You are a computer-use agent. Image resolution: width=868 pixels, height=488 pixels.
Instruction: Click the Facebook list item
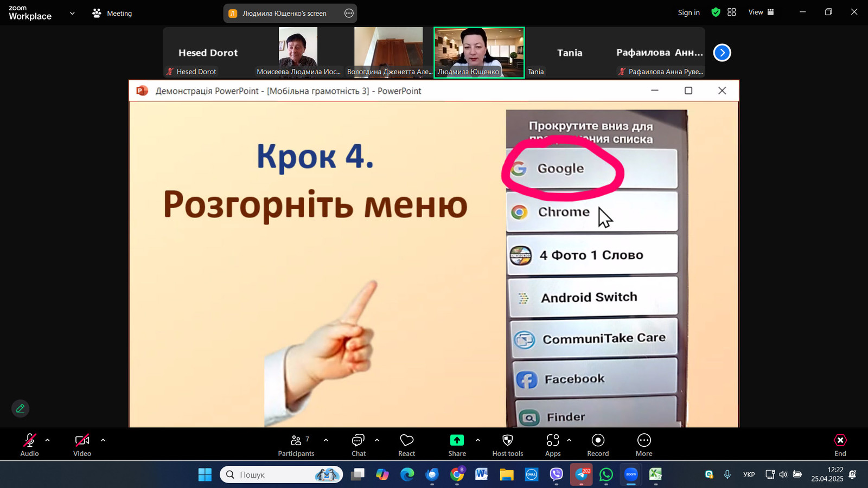[x=595, y=378]
